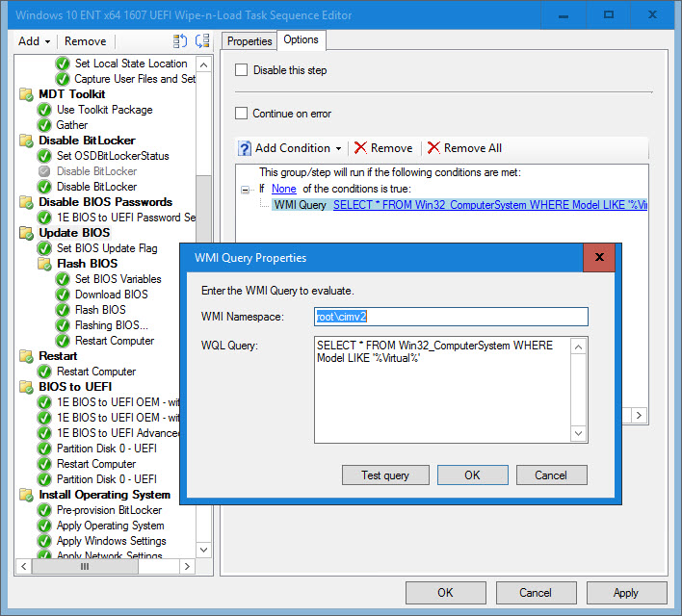This screenshot has width=682, height=616.
Task: Switch to the Properties tab
Action: pos(249,41)
